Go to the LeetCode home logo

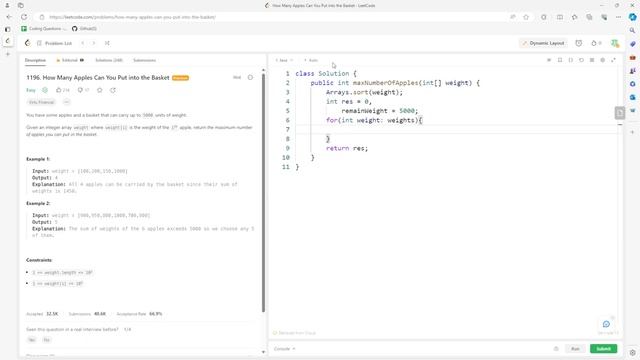pyautogui.click(x=27, y=43)
